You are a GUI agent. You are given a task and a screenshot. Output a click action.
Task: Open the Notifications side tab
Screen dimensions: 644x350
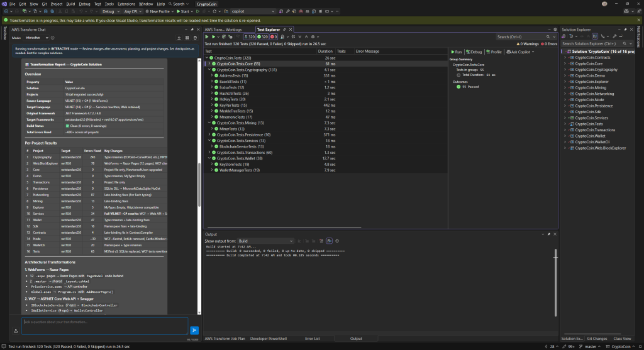coord(639,36)
